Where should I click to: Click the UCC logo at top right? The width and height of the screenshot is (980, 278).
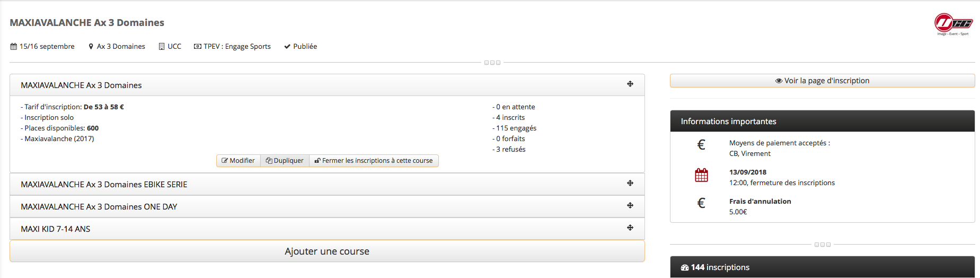point(953,24)
